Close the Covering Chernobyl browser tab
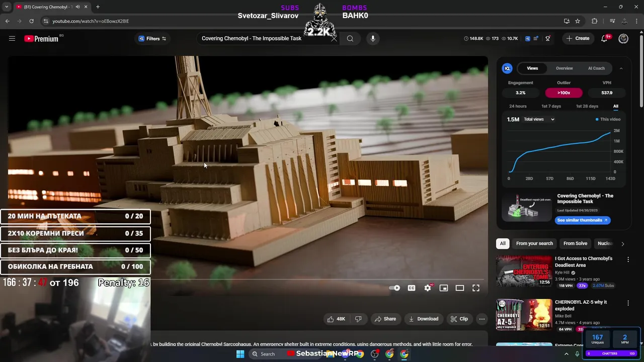 [x=87, y=7]
